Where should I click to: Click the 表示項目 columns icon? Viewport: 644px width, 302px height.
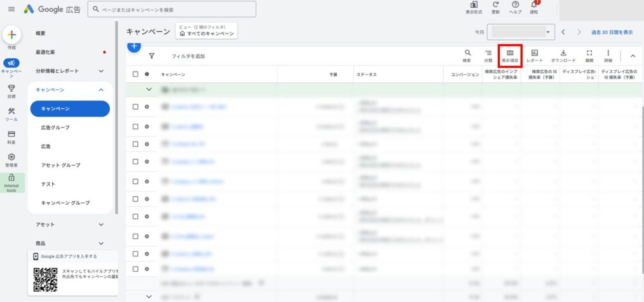509,55
